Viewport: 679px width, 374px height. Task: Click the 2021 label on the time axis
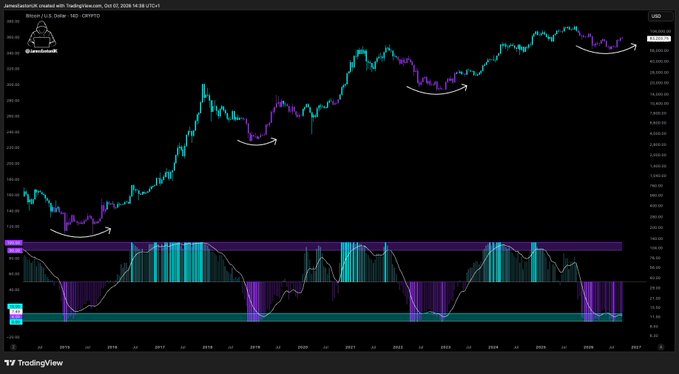point(350,347)
